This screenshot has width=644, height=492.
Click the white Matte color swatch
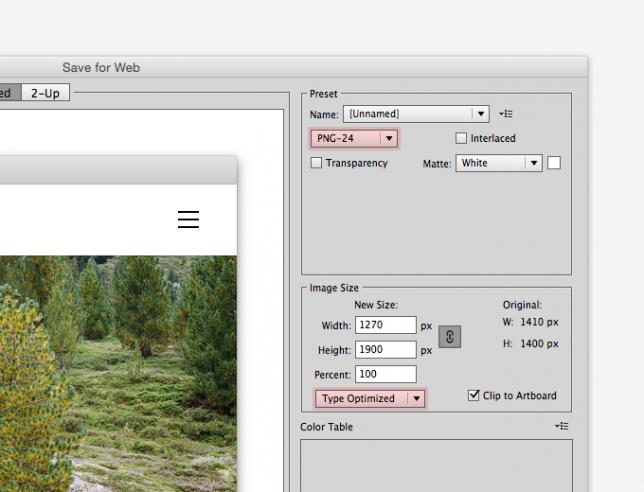coord(554,163)
